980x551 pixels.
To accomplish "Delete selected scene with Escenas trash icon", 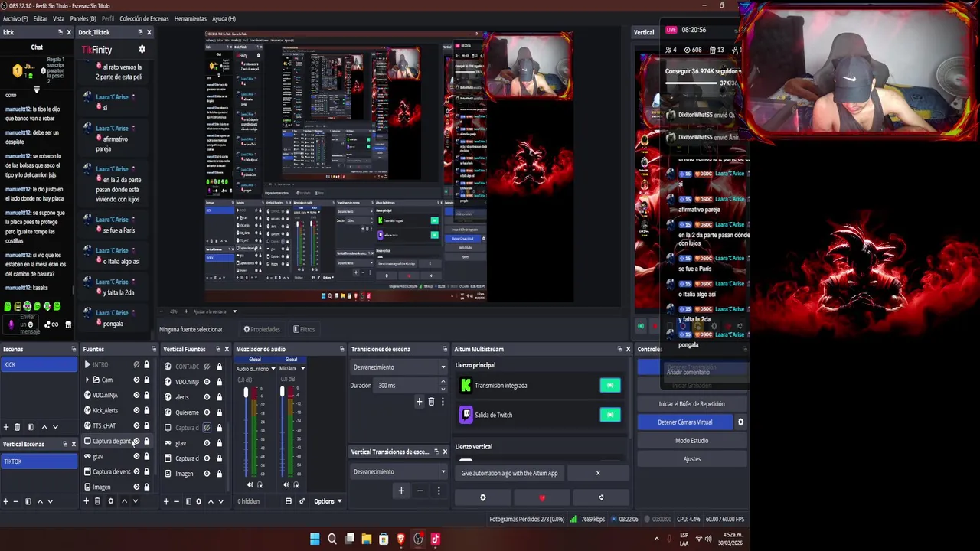I will pos(18,427).
